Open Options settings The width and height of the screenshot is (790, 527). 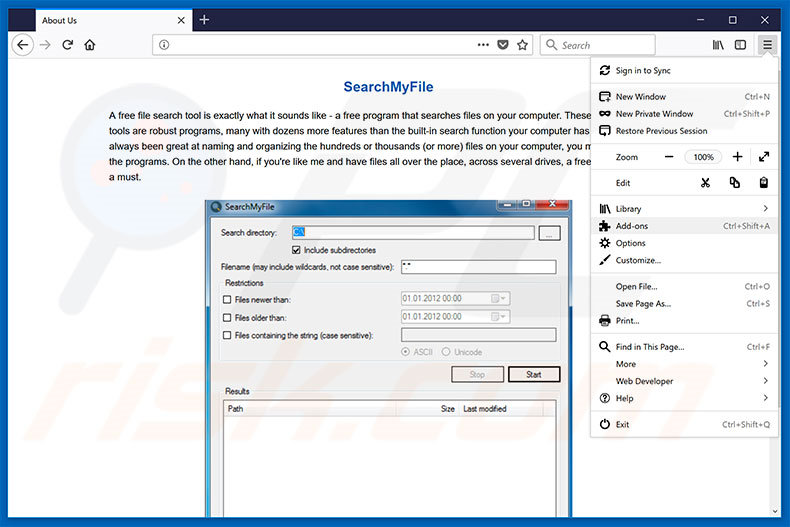685,243
